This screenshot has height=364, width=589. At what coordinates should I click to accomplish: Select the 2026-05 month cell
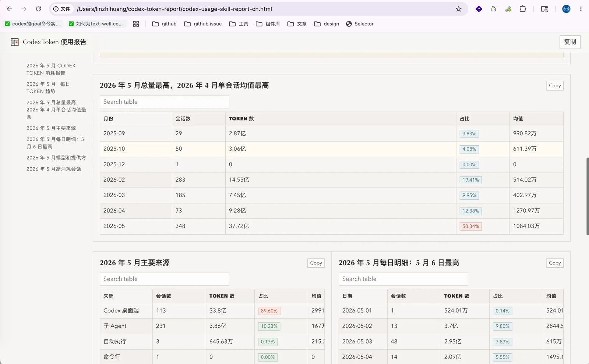pyautogui.click(x=136, y=226)
